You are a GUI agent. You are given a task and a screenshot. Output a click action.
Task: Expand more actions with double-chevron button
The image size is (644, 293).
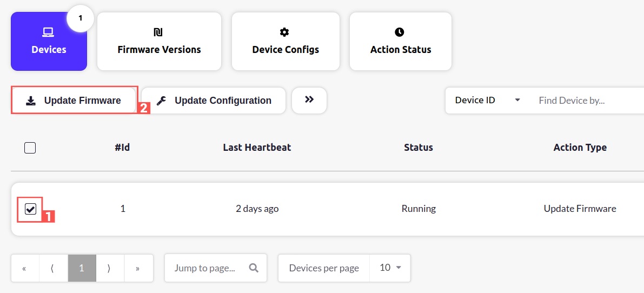[309, 100]
